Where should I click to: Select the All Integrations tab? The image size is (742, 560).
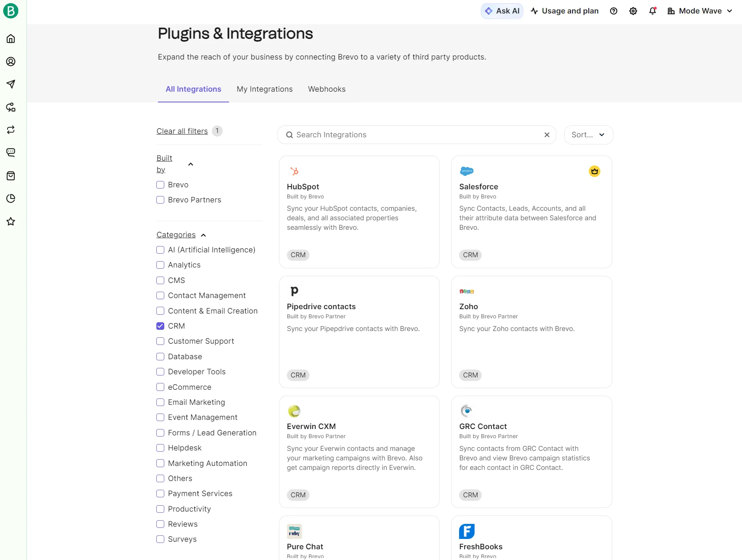pos(193,89)
